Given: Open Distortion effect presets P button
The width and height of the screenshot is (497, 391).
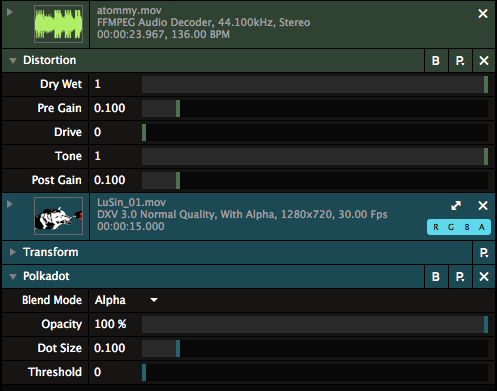Looking at the screenshot, I should pos(460,61).
